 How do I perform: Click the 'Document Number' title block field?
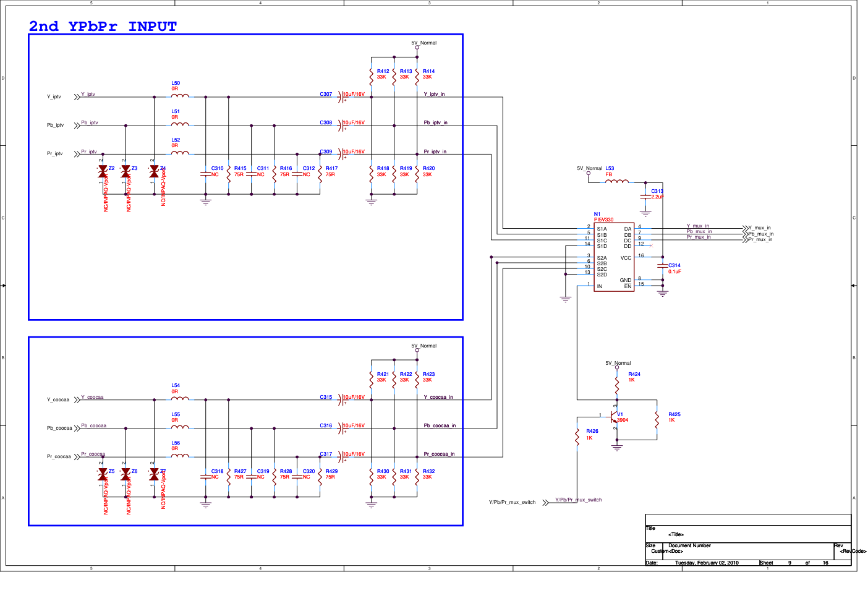(689, 545)
